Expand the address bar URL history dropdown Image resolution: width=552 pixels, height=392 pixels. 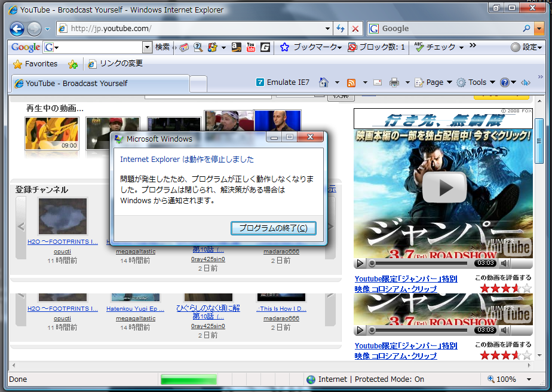point(327,29)
